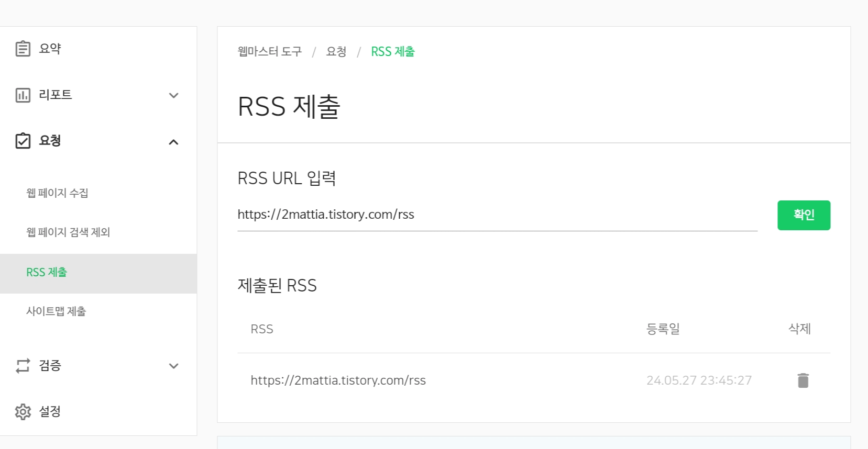Select the 요청 sidebar label
Screen dimensions: 868x449
tap(50, 141)
